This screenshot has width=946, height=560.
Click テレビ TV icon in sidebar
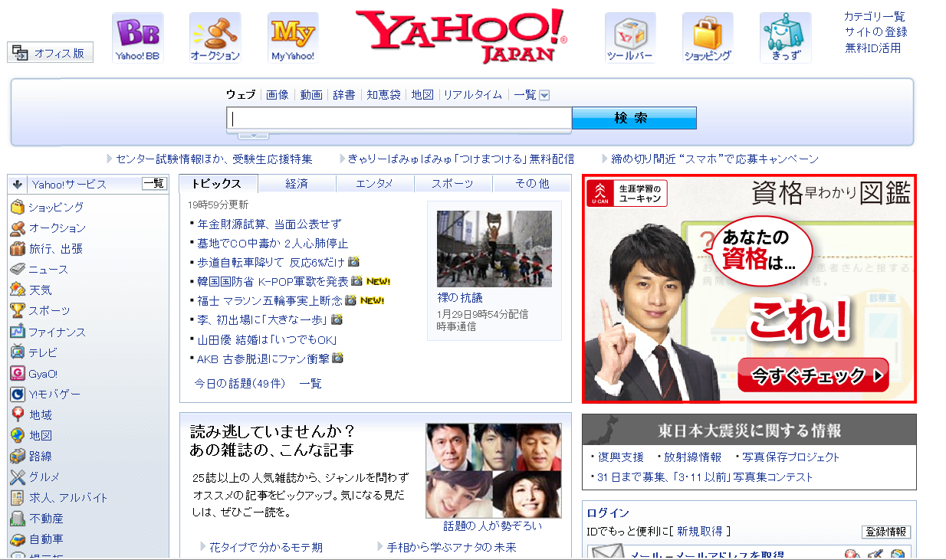18,352
